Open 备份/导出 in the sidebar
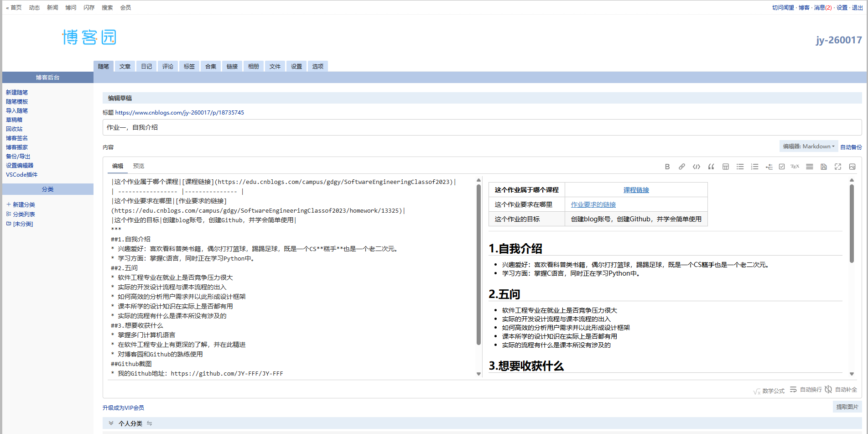 [18, 157]
